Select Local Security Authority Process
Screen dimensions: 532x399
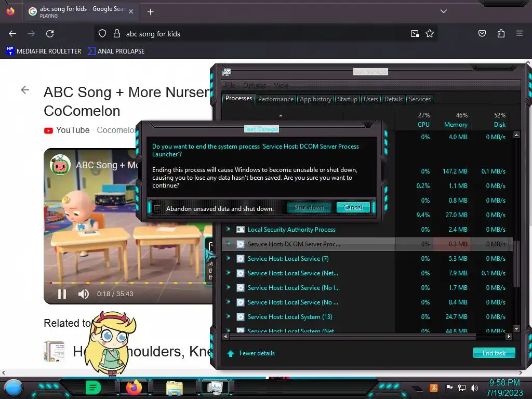[x=367, y=230]
